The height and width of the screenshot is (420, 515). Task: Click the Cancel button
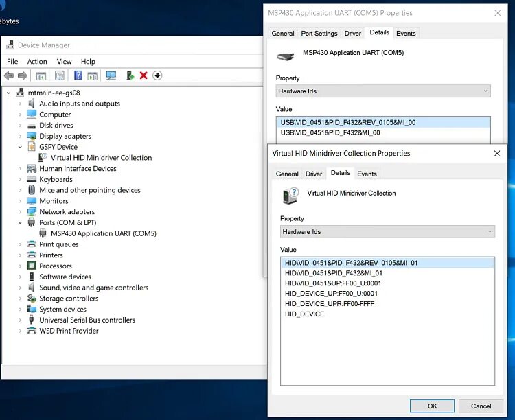pos(481,406)
